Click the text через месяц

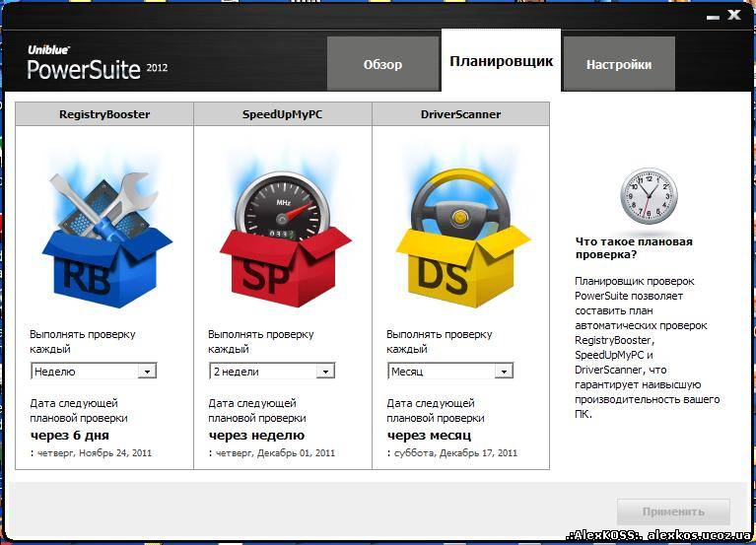(429, 436)
